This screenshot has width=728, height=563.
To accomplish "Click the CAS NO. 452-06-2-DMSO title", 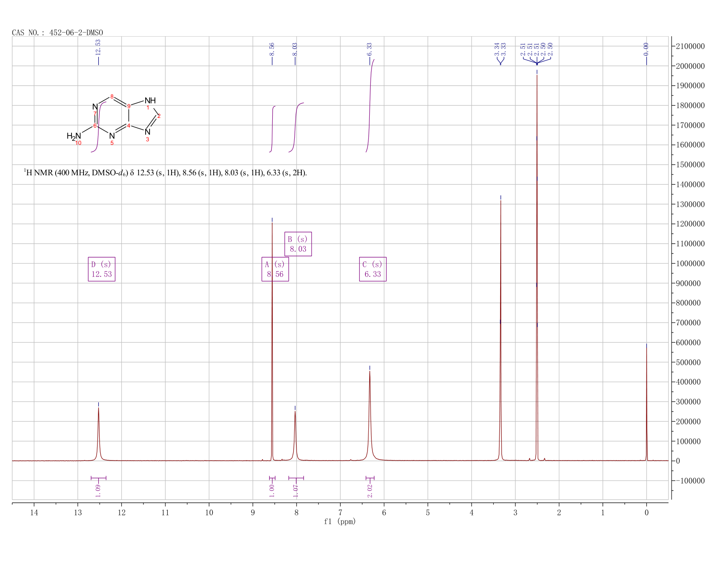I will [x=57, y=33].
